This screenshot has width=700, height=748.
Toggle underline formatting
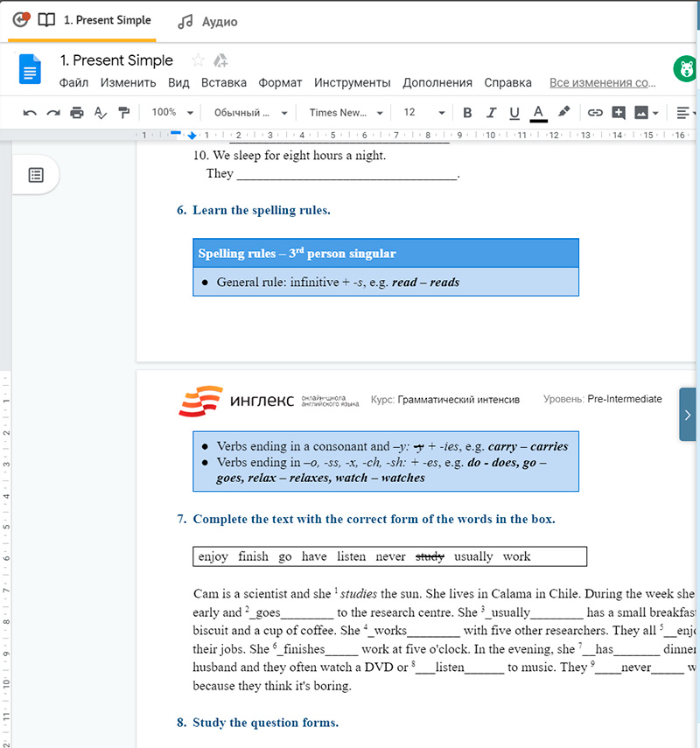[x=514, y=113]
